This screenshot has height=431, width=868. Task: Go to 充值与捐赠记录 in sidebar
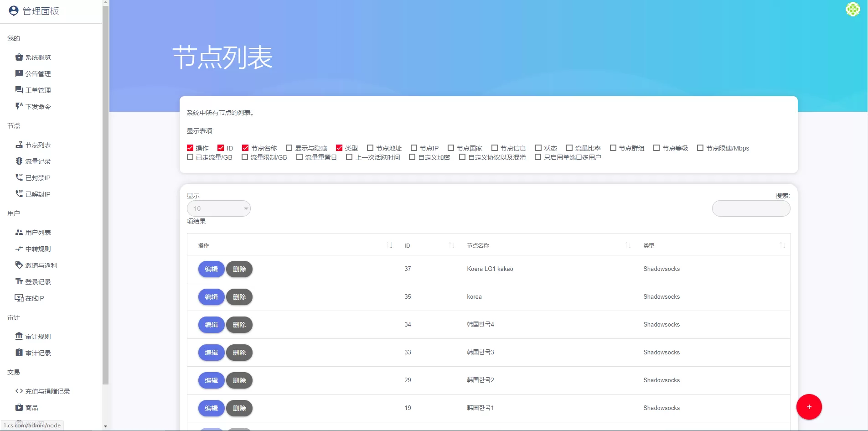pos(47,391)
